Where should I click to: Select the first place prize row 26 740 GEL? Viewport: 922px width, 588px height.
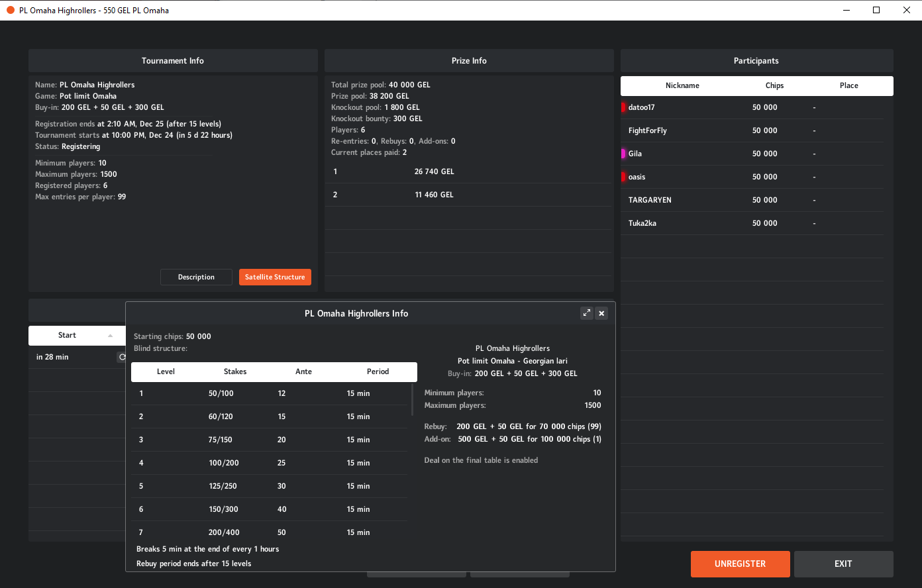click(x=469, y=171)
